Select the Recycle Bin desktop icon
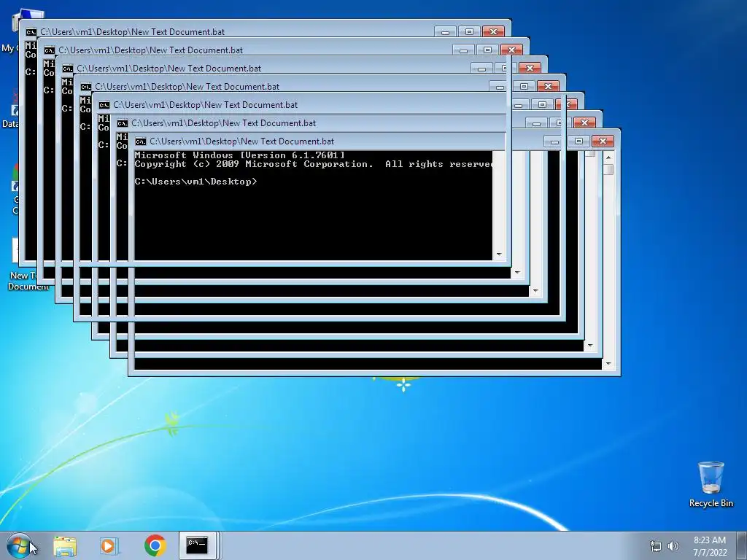Screen dimensions: 747x560 pyautogui.click(x=711, y=484)
